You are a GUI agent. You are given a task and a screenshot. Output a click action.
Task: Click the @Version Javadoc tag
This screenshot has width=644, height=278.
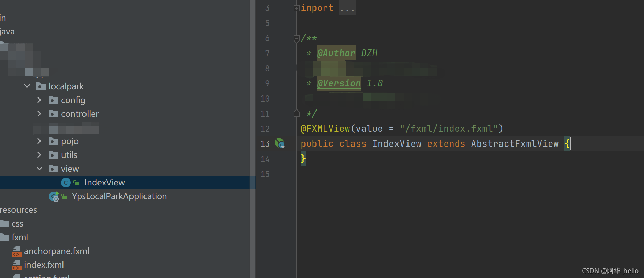pyautogui.click(x=339, y=83)
